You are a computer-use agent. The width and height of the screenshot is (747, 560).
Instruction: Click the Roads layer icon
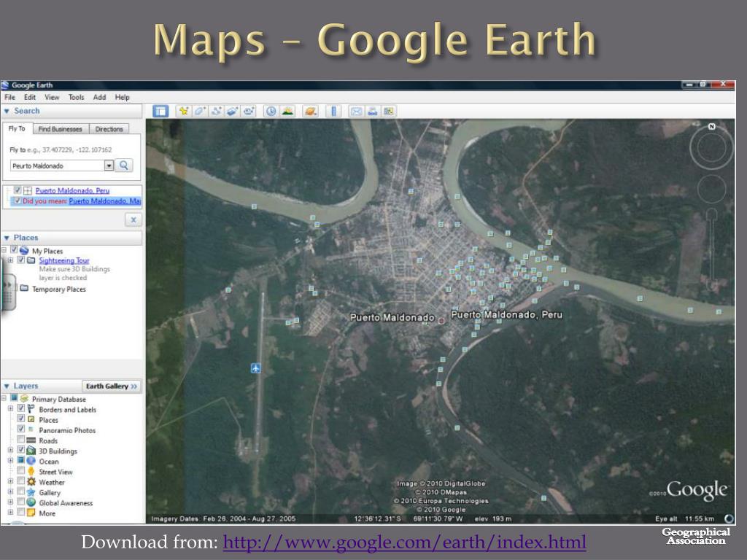[31, 440]
